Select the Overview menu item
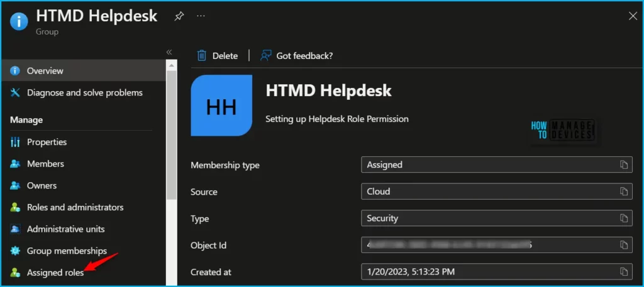The image size is (644, 287). (x=83, y=70)
